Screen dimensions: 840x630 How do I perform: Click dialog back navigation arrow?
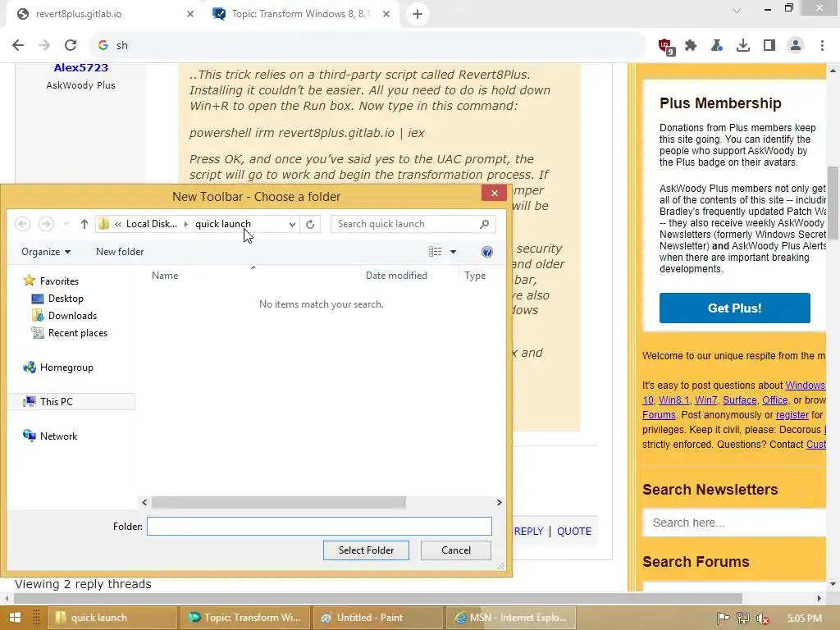point(22,224)
